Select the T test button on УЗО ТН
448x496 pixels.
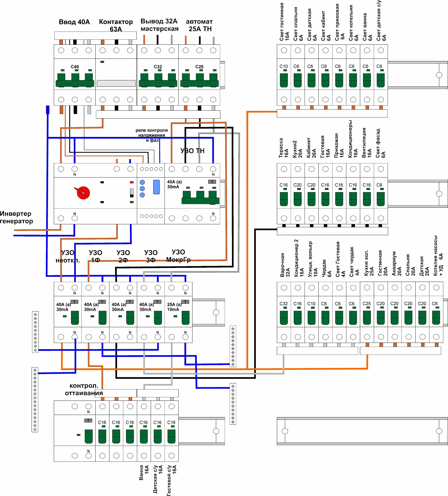(x=212, y=182)
